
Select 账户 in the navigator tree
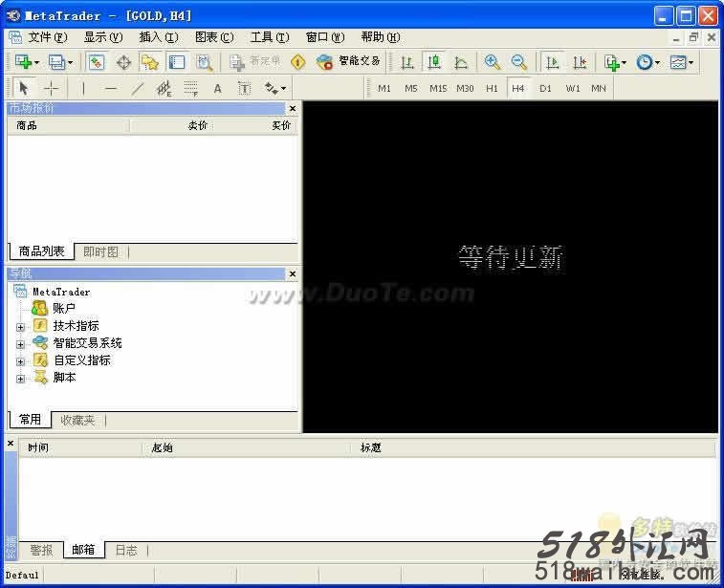(64, 308)
